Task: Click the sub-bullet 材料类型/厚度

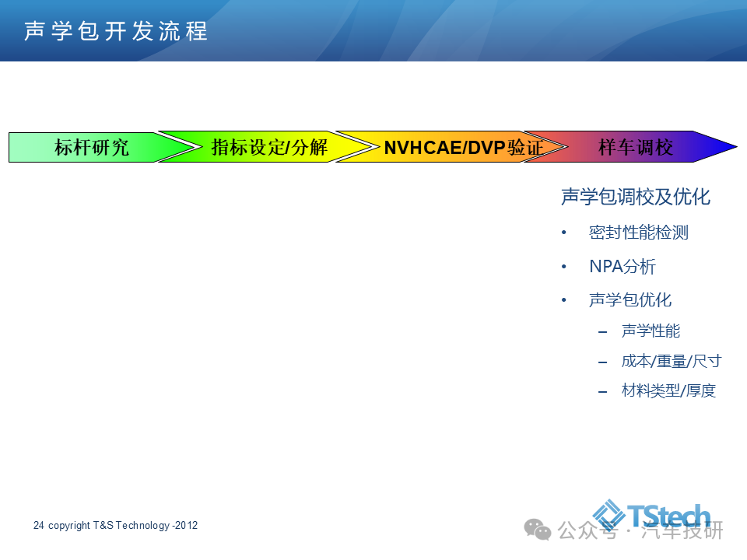Action: [x=668, y=390]
